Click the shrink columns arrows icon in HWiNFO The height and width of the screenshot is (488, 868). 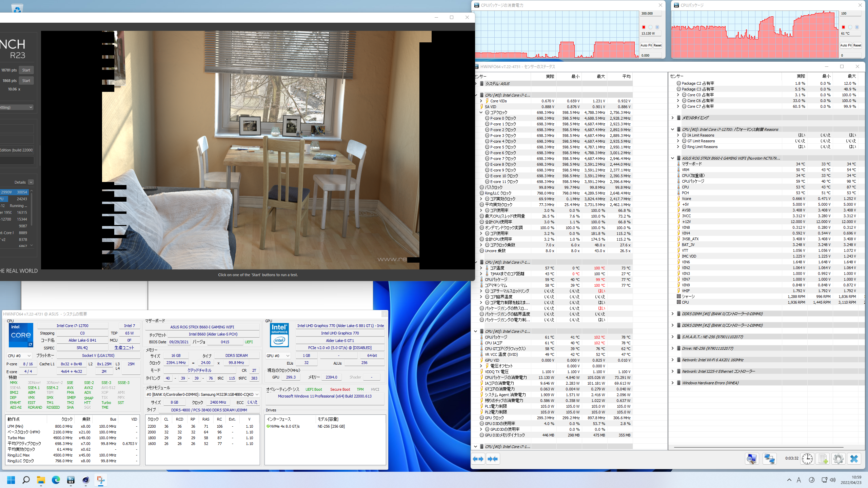(493, 459)
